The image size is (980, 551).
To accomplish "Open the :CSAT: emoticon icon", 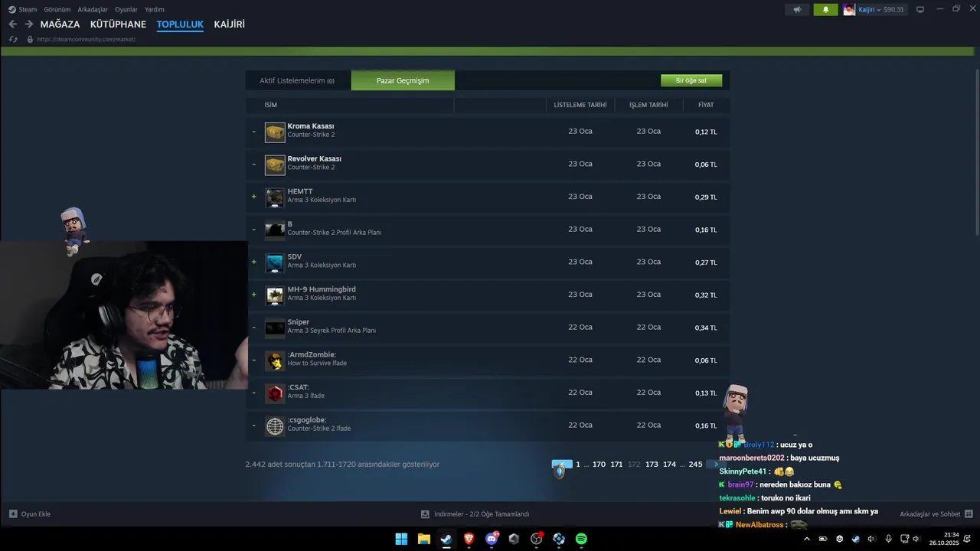I will coord(275,394).
